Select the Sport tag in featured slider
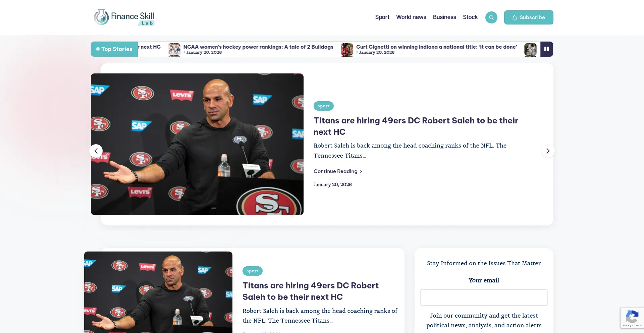This screenshot has width=644, height=333. click(x=323, y=106)
